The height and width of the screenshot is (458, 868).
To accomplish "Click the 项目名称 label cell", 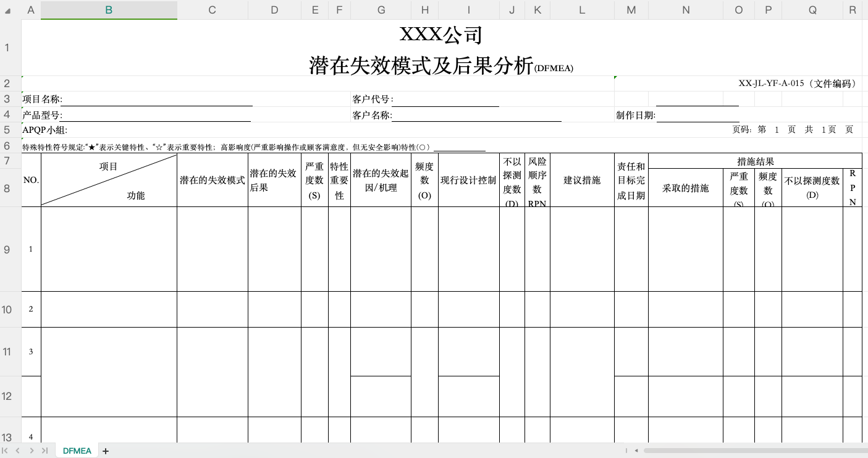I will tap(37, 99).
